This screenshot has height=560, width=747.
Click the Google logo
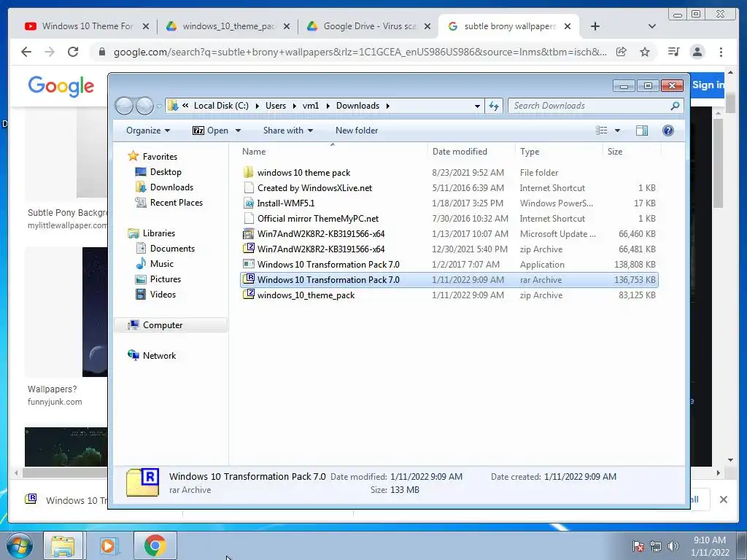tap(61, 87)
